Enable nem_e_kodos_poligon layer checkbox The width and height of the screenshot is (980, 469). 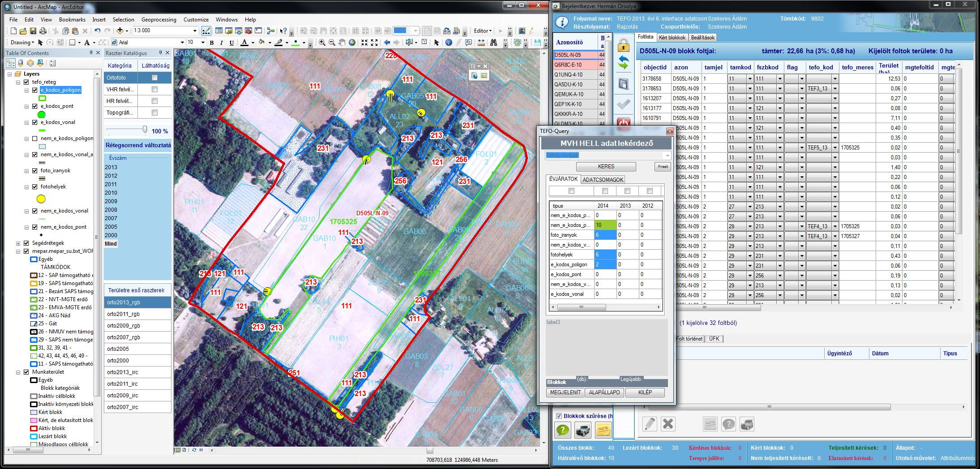pyautogui.click(x=35, y=138)
